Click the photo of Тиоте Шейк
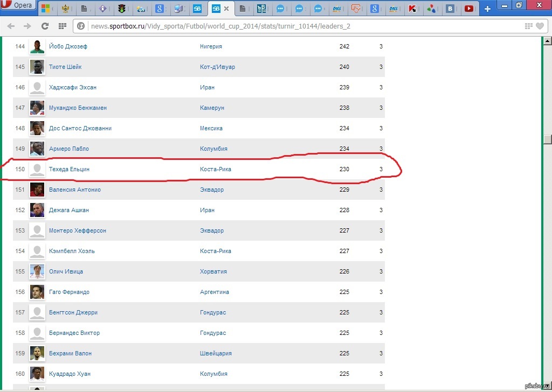The height and width of the screenshot is (392, 552). [x=37, y=67]
